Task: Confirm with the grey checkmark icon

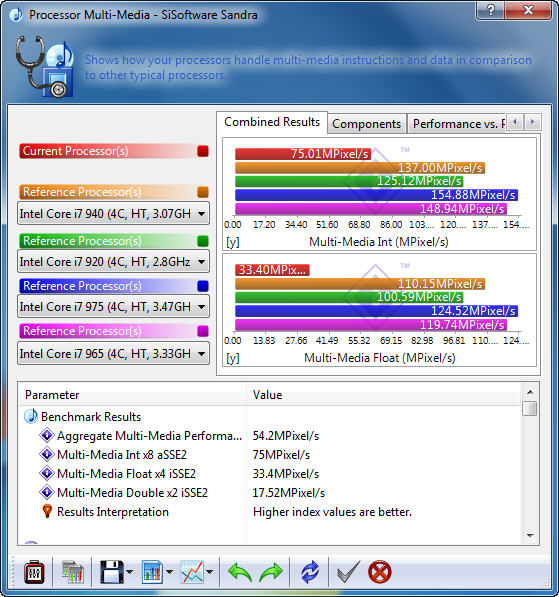Action: pos(348,572)
